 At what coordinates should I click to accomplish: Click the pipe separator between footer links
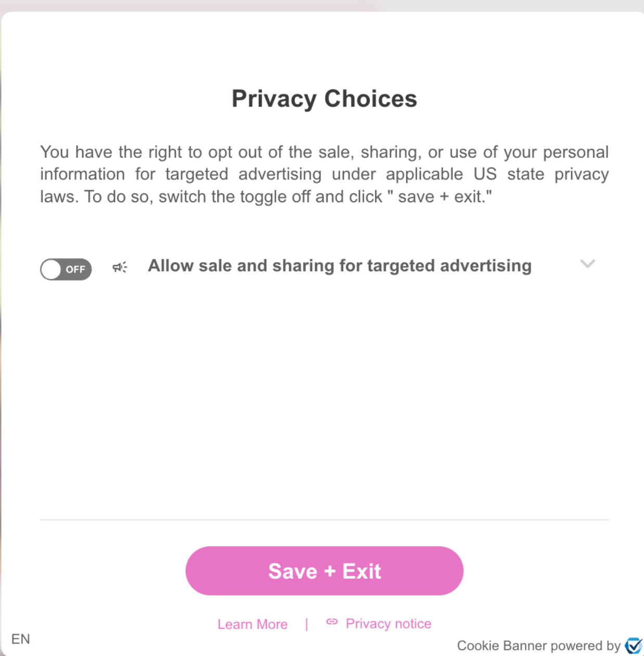[x=306, y=624]
